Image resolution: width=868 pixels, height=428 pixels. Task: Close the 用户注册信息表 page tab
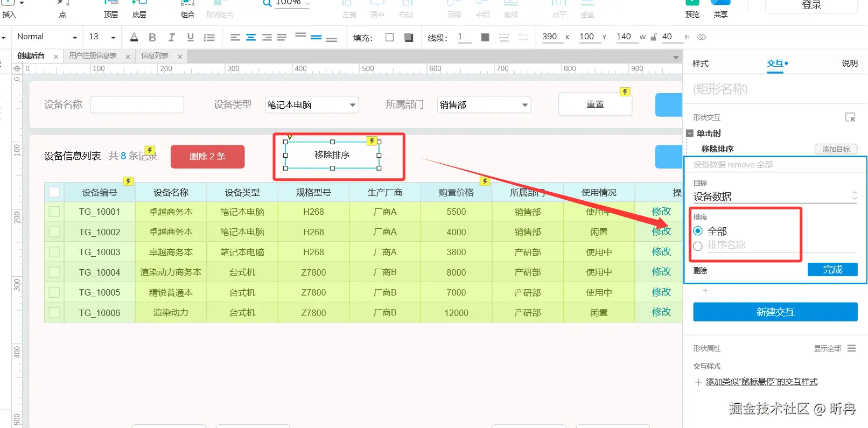point(128,57)
